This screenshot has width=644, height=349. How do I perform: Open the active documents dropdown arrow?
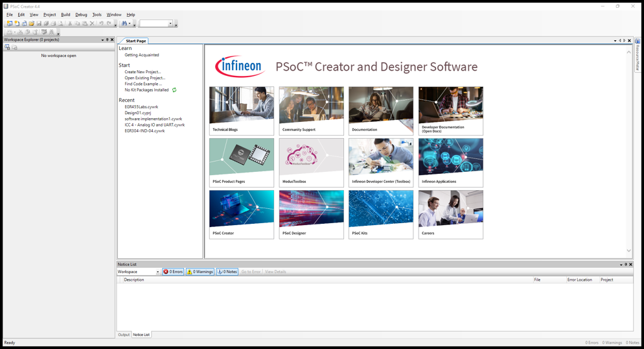pyautogui.click(x=615, y=41)
